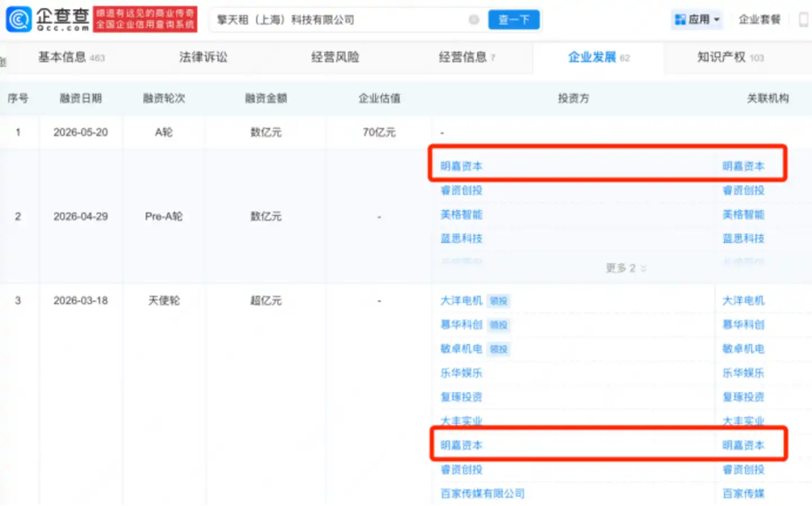
Task: Click the 融资轮次 column header
Action: [x=164, y=98]
